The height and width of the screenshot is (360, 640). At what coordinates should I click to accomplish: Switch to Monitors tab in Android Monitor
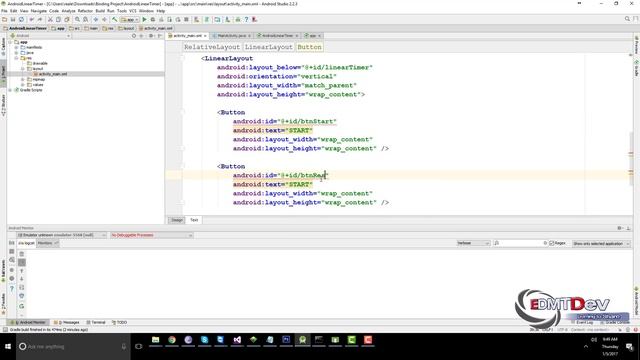tap(47, 243)
